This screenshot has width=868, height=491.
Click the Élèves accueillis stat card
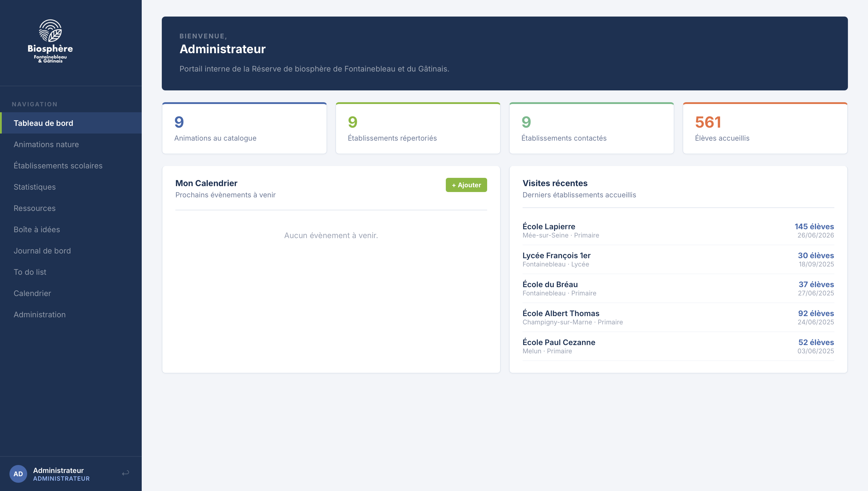[x=765, y=129]
